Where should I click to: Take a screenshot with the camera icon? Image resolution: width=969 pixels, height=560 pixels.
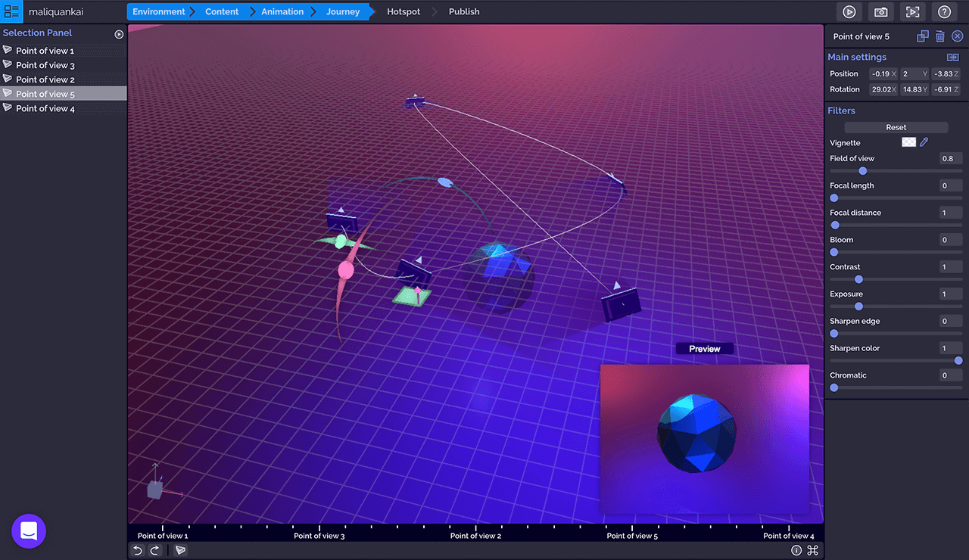[881, 12]
